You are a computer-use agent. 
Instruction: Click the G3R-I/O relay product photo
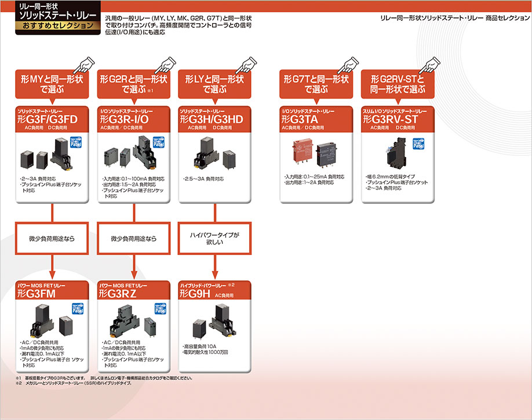[x=129, y=154]
